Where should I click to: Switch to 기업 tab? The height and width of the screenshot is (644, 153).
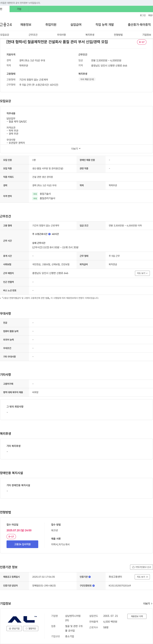click(19, 9)
